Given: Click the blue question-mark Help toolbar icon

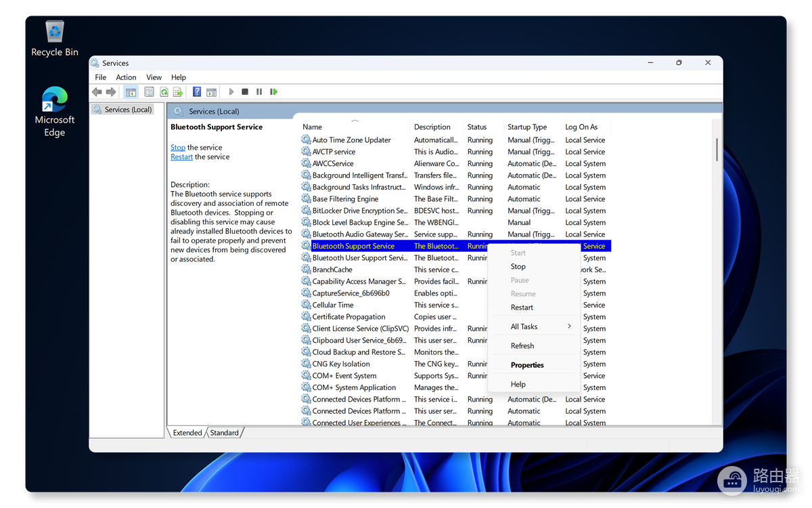Looking at the screenshot, I should tap(197, 92).
